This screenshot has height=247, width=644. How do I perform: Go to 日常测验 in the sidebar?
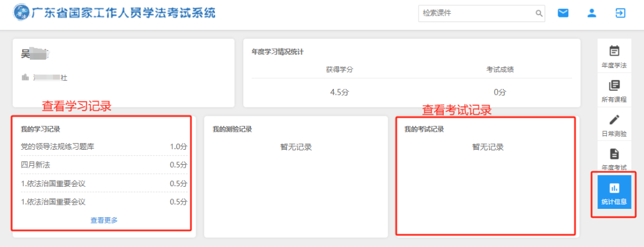click(614, 125)
